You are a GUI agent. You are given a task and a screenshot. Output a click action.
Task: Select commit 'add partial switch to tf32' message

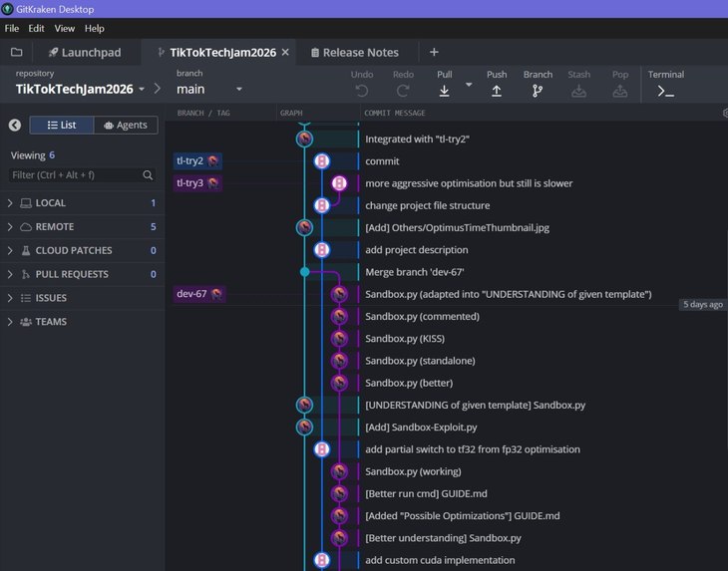pos(472,449)
